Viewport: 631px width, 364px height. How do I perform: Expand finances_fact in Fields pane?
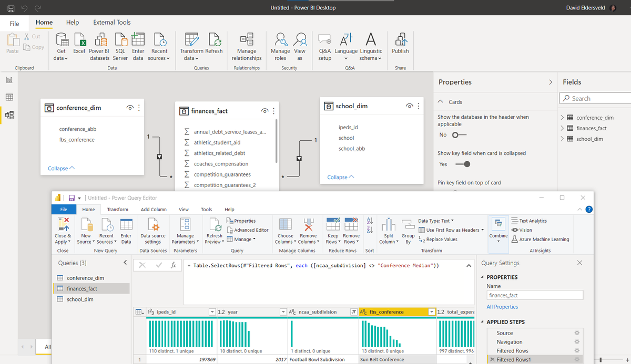[562, 128]
